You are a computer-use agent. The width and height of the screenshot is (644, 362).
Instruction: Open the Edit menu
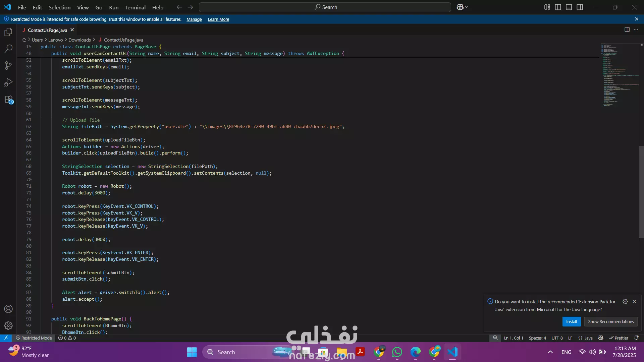coord(37,7)
